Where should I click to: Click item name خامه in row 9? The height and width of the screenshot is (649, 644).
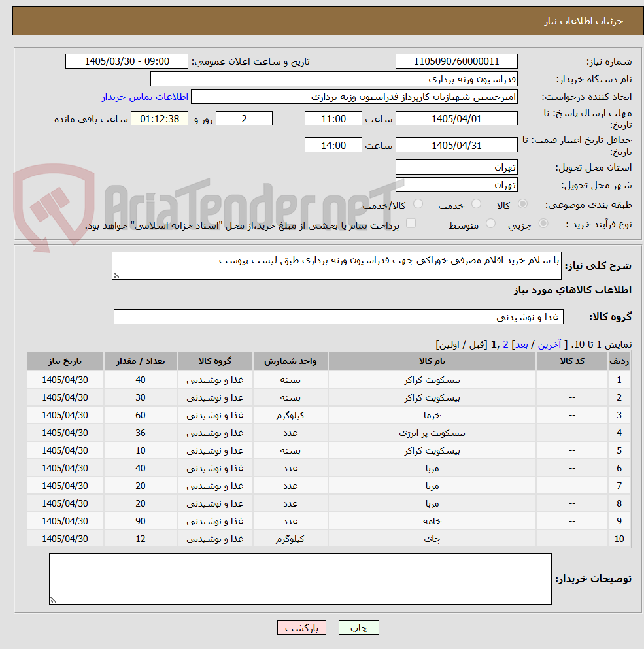[x=432, y=521]
